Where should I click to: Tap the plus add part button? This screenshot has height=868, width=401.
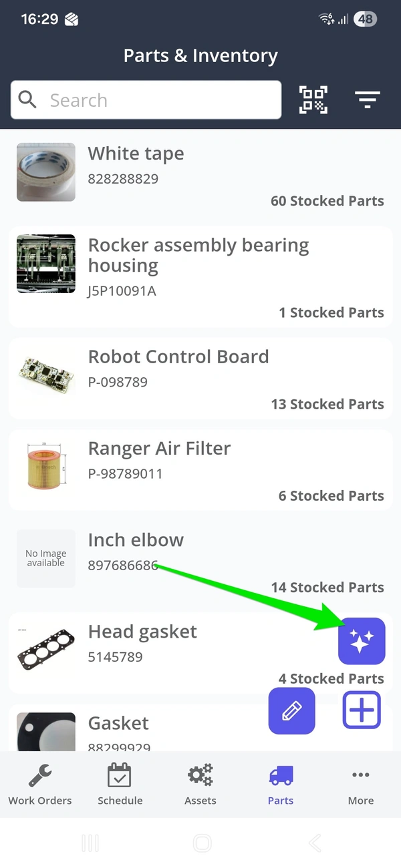point(362,710)
